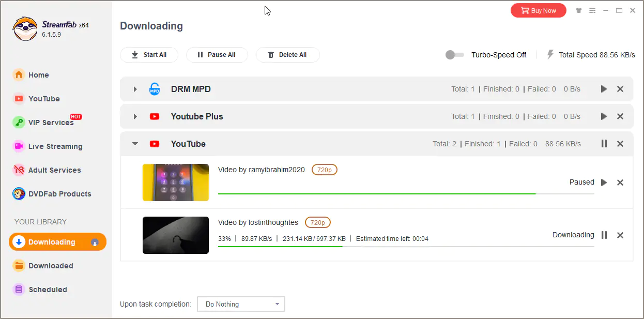Click the StreamFab sloth logo
Screen dimensions: 644x319
[25, 29]
